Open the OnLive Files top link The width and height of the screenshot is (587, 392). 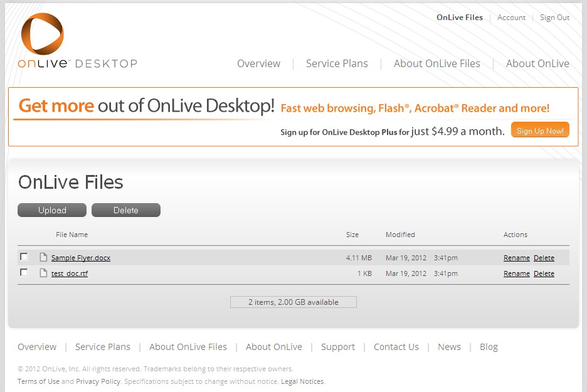pyautogui.click(x=460, y=17)
